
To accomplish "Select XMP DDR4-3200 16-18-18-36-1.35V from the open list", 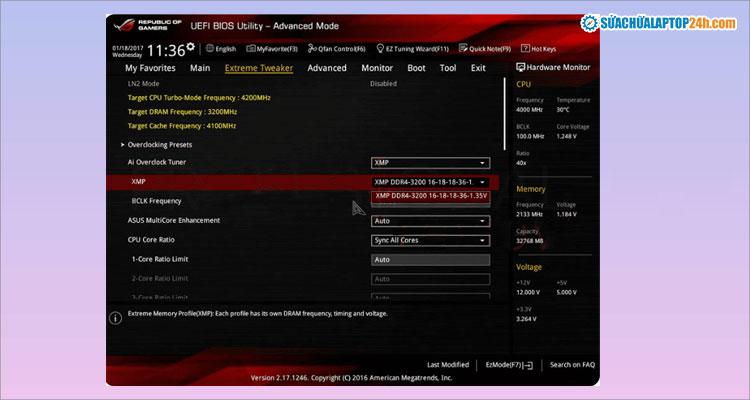I will coord(430,196).
